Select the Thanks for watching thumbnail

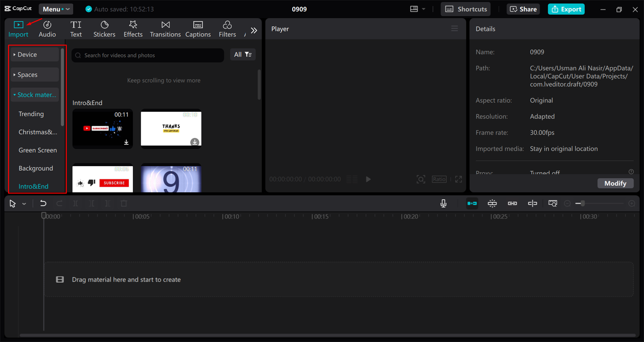171,129
